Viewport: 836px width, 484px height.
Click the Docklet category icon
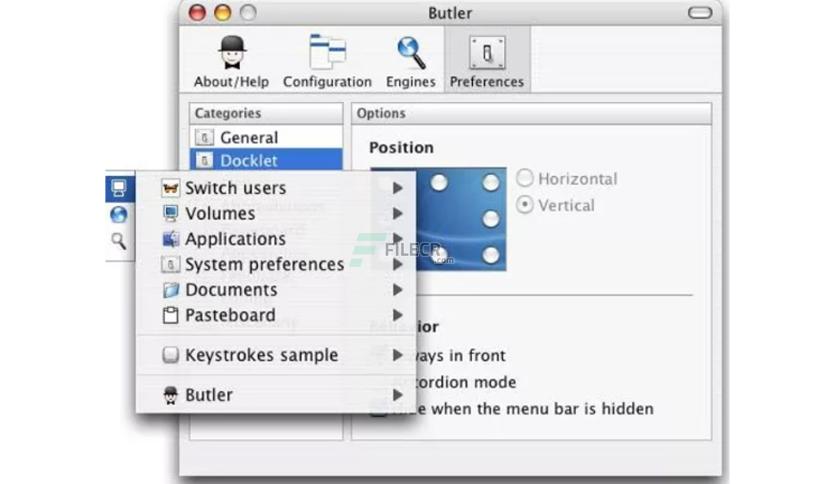click(204, 160)
